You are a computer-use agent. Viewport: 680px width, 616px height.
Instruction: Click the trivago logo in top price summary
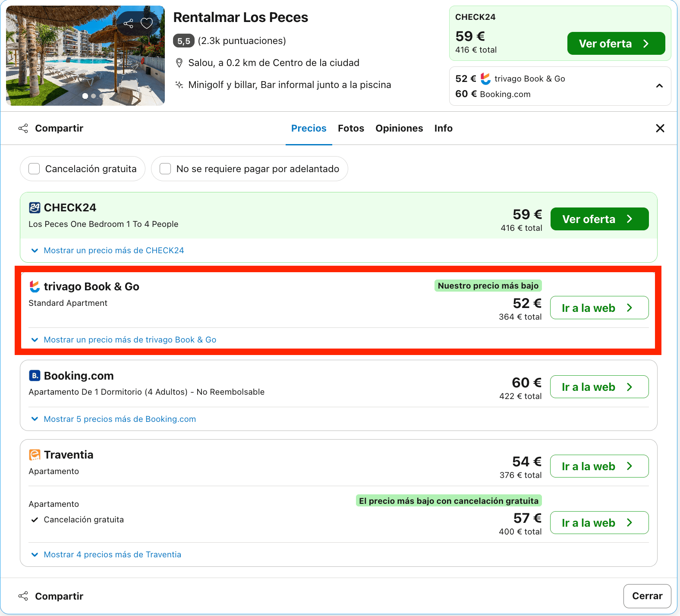click(x=485, y=79)
